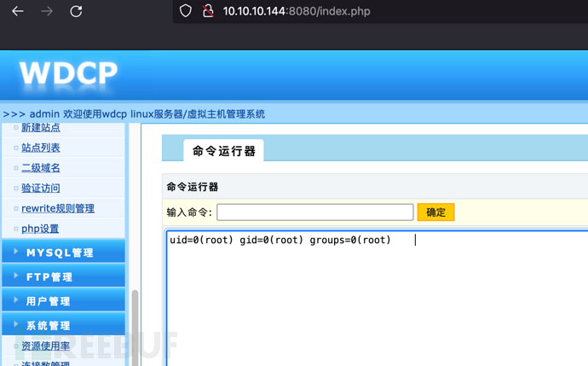This screenshot has height=366, width=588.
Task: Click the WDCP logo
Action: (69, 73)
